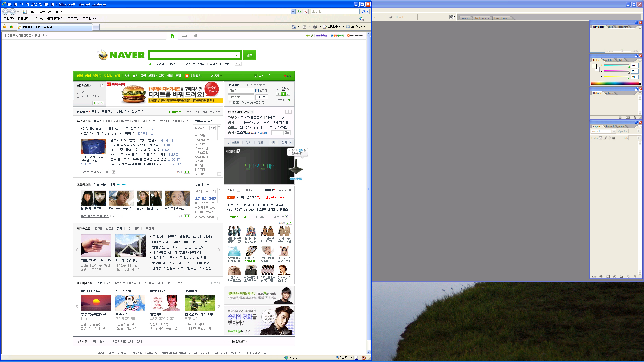Click the green 검색 search button

coord(249,55)
